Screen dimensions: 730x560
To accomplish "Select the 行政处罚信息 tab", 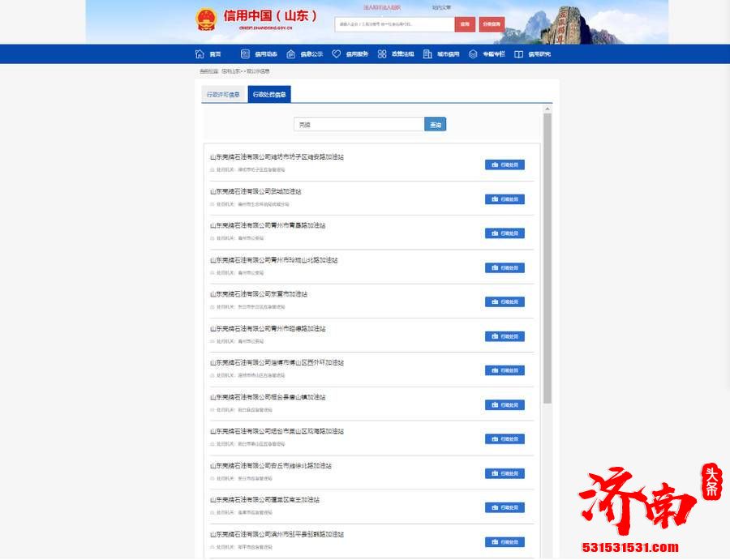I will pyautogui.click(x=270, y=94).
